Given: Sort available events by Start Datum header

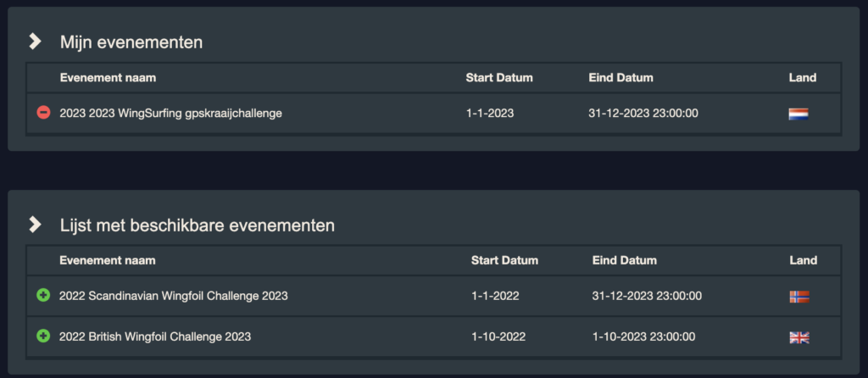Looking at the screenshot, I should pos(505,260).
